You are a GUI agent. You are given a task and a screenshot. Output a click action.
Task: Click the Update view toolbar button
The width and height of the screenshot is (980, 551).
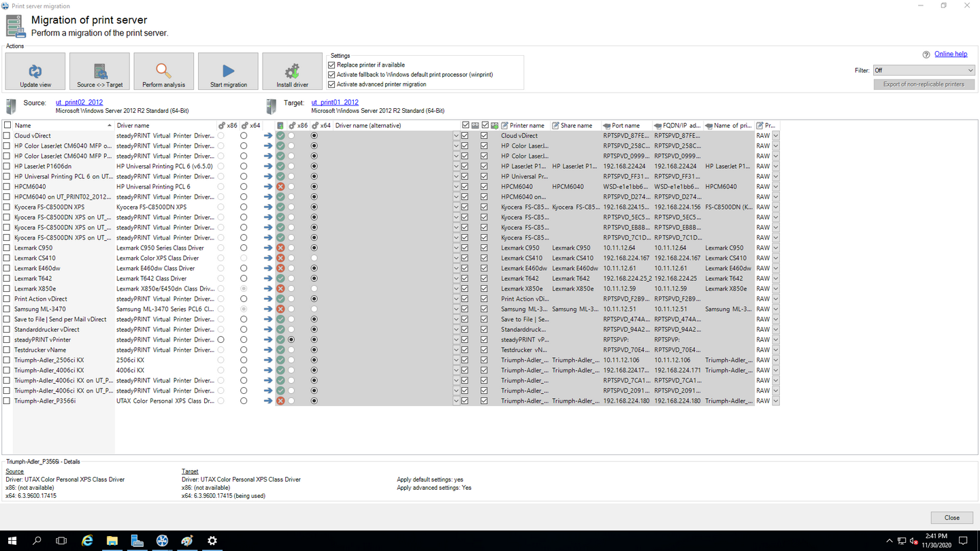35,71
